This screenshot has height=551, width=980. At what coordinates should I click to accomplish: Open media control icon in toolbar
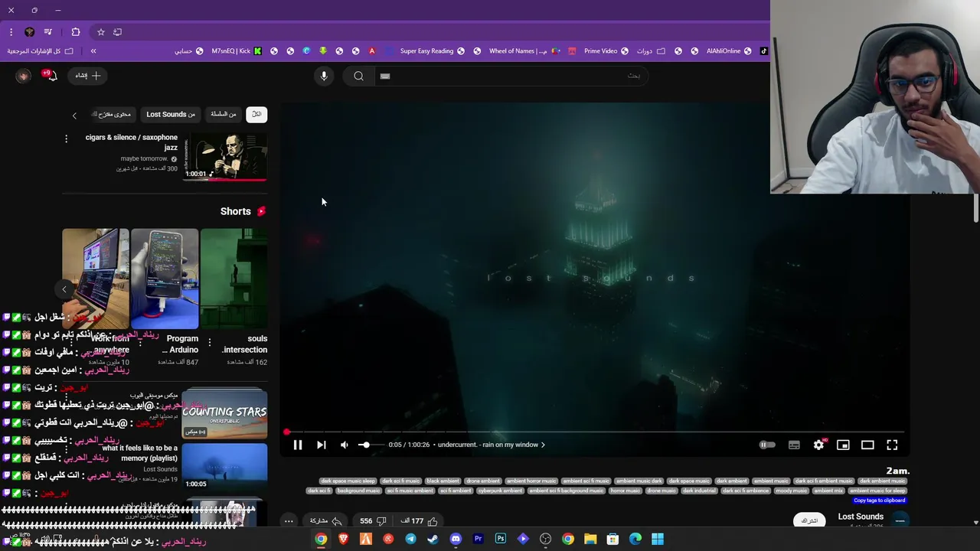pyautogui.click(x=48, y=32)
